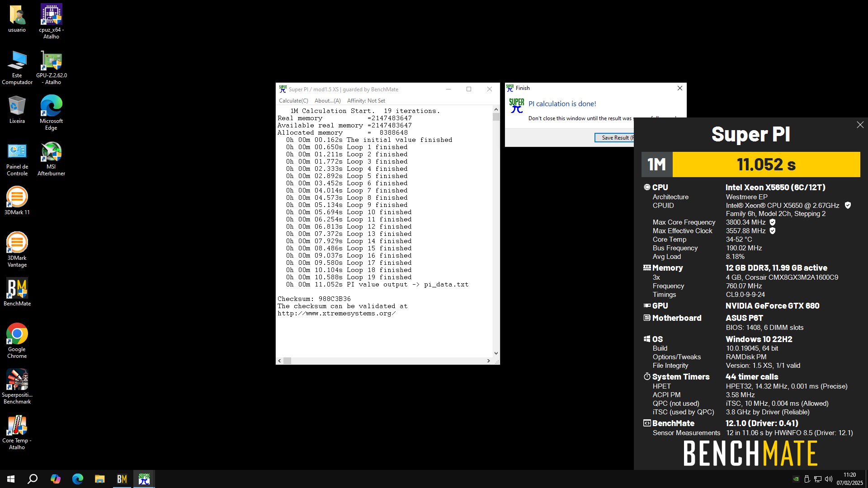Click Super PI horizontal scrollbar left arrow
This screenshot has height=488, width=868.
279,361
